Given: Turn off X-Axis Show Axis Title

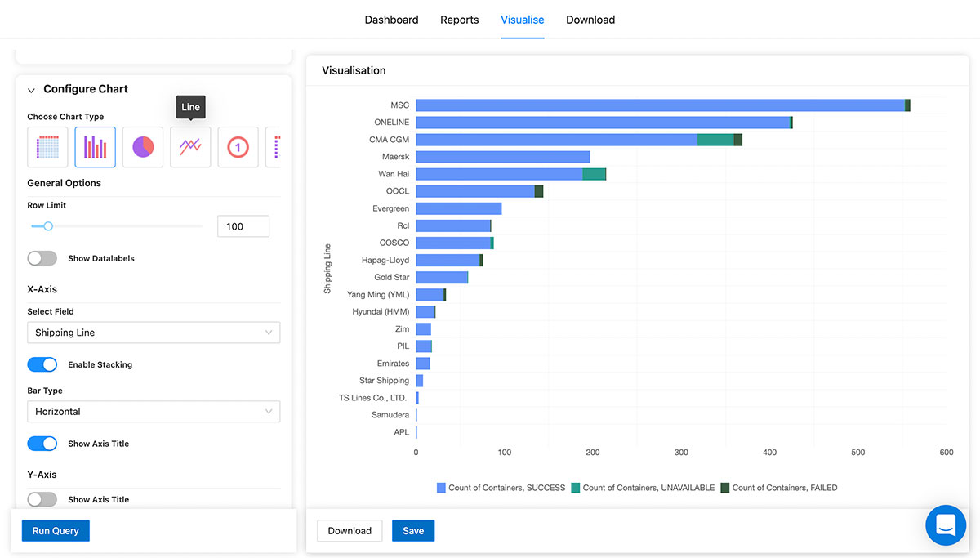Looking at the screenshot, I should point(42,444).
